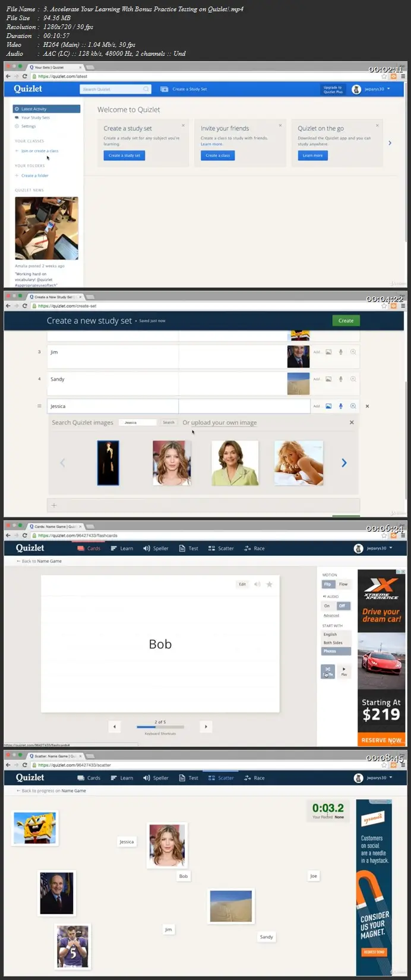Click the magnifier icon in the Sandy row
The height and width of the screenshot is (980, 411).
point(353,379)
